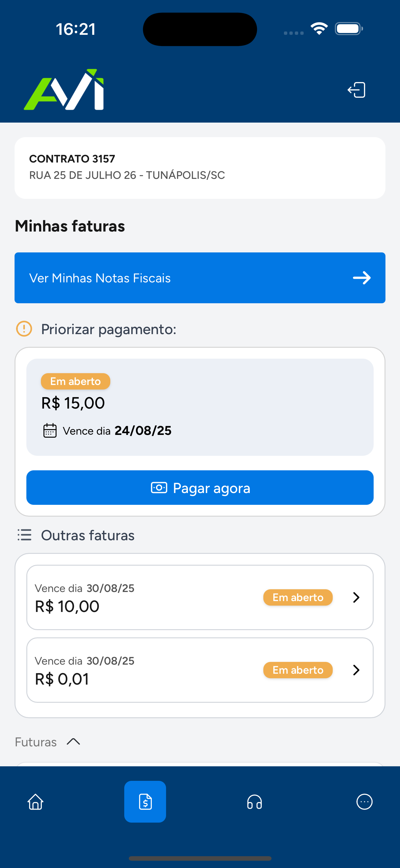Viewport: 400px width, 868px height.
Task: Tap the money icon on Pagar agora
Action: 159,488
